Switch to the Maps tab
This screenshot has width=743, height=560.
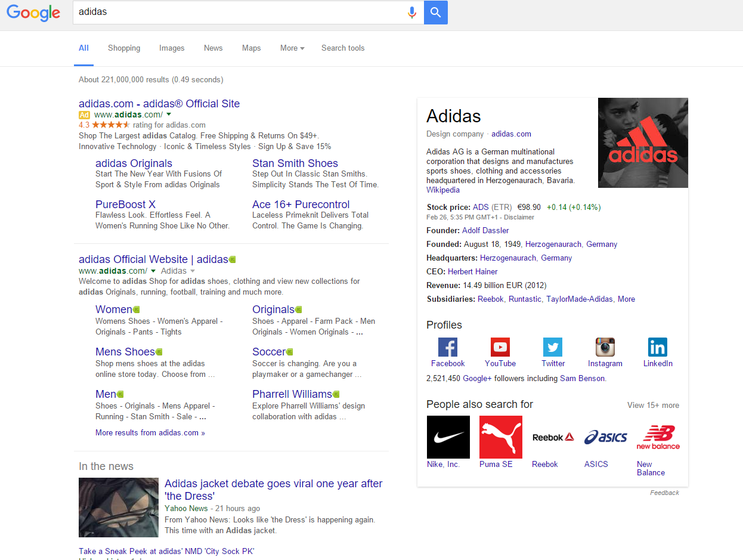click(x=251, y=48)
